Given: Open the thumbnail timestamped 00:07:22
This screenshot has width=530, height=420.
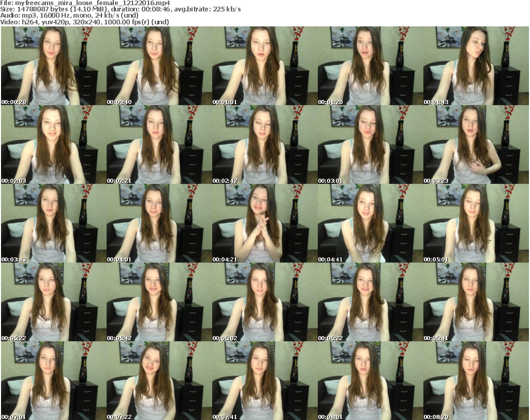Looking at the screenshot, I should pos(159,381).
